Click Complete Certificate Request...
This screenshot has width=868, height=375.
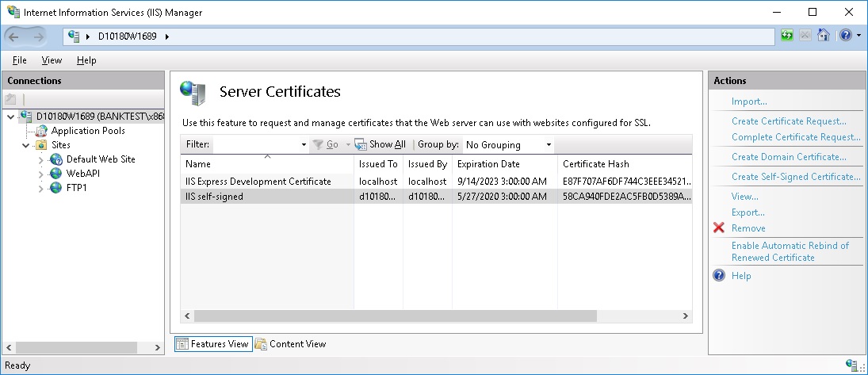click(796, 137)
